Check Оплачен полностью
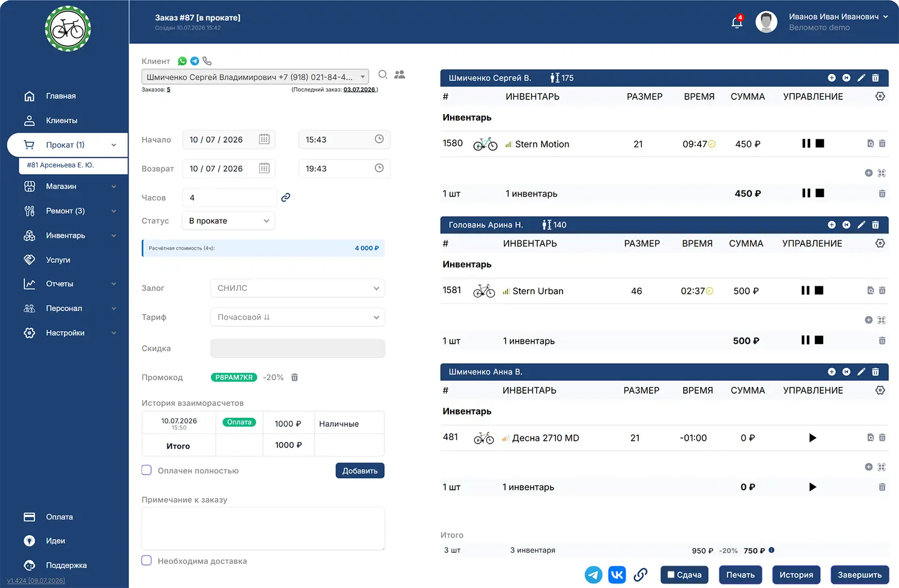Screen dimensions: 899x588 147,470
